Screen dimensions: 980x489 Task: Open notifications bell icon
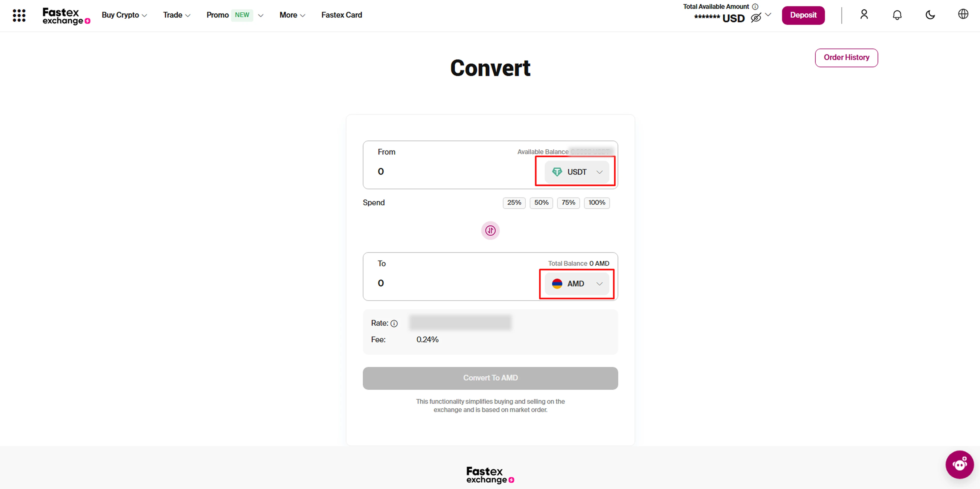click(x=897, y=15)
